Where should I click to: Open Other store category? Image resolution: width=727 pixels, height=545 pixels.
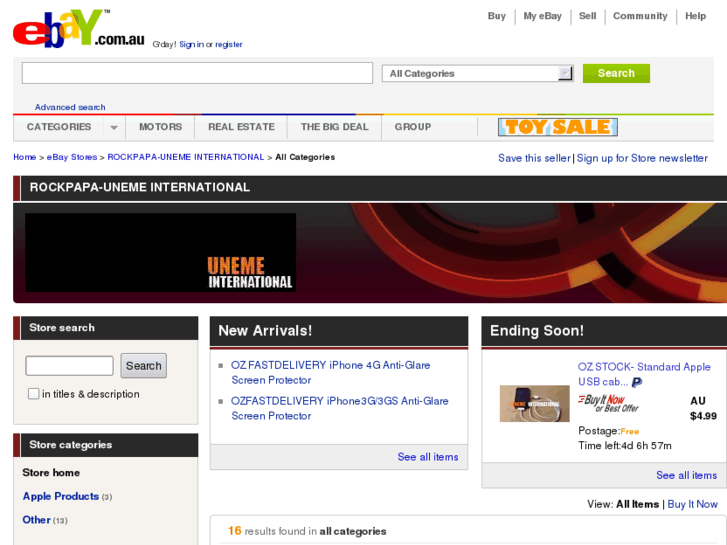[36, 520]
